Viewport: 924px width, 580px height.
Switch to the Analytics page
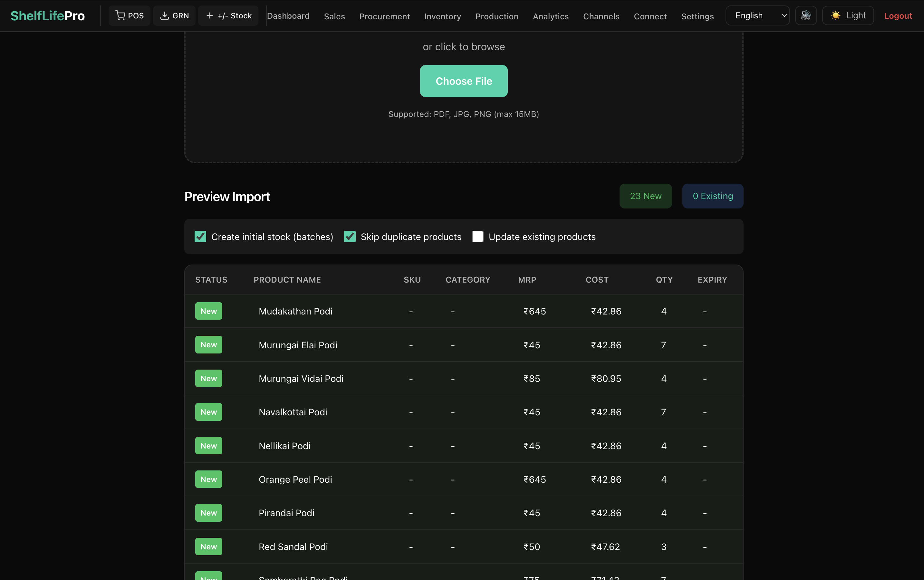[550, 16]
